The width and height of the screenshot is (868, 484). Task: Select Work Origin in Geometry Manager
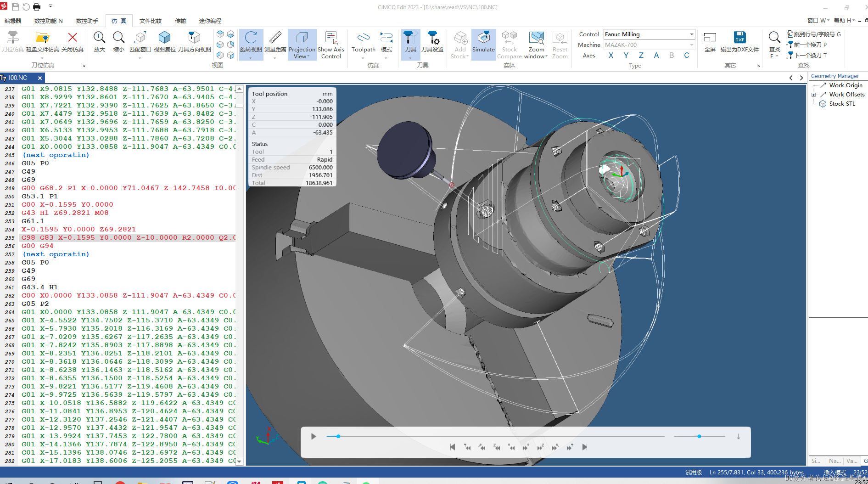pyautogui.click(x=846, y=85)
